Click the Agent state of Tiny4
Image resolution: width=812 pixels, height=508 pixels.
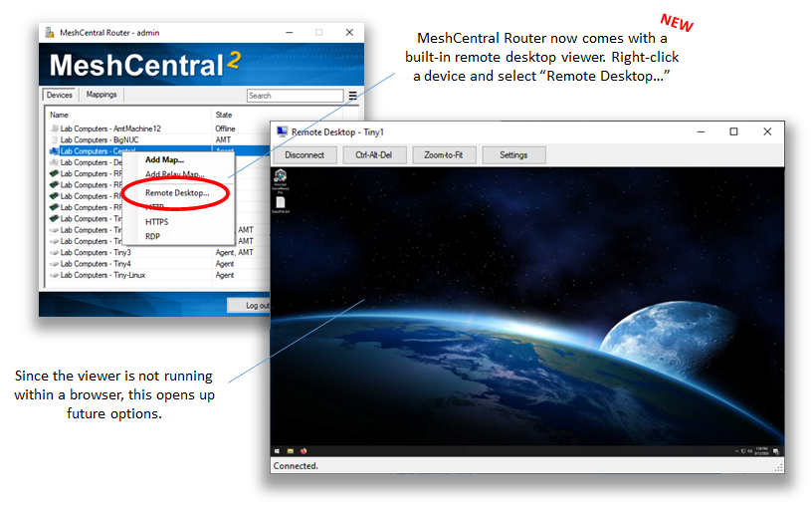pyautogui.click(x=225, y=264)
